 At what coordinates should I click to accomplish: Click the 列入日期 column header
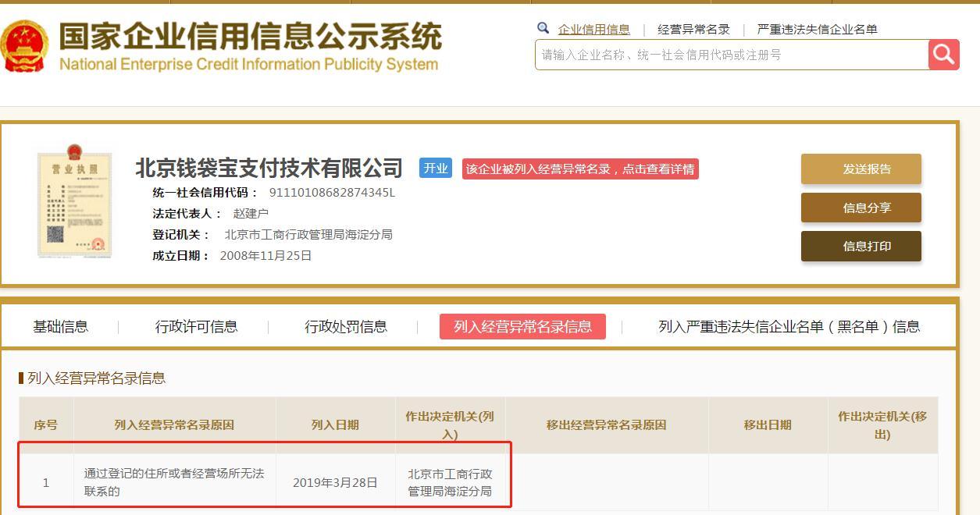tap(335, 425)
